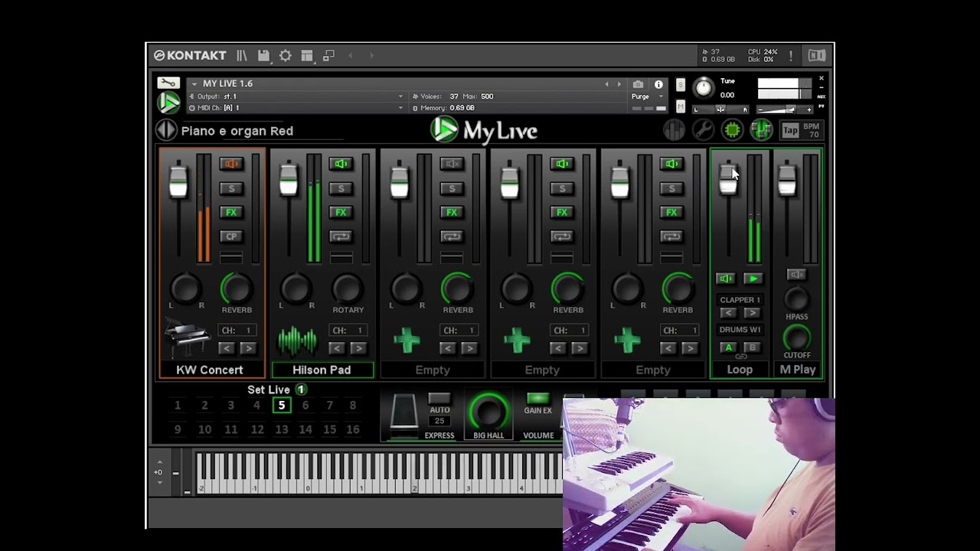Add instrument to third channel slot
Screen dimensions: 980x551
(407, 341)
